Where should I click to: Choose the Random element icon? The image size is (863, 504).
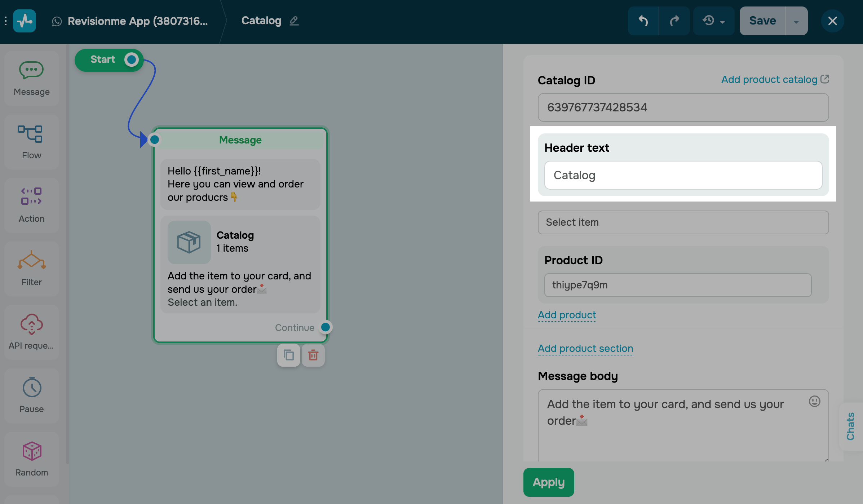click(x=31, y=459)
